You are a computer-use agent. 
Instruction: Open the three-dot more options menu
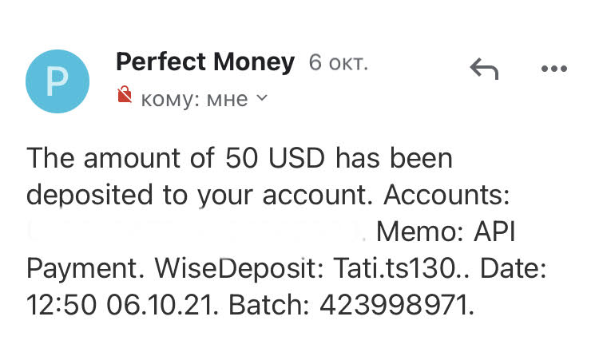tap(553, 69)
